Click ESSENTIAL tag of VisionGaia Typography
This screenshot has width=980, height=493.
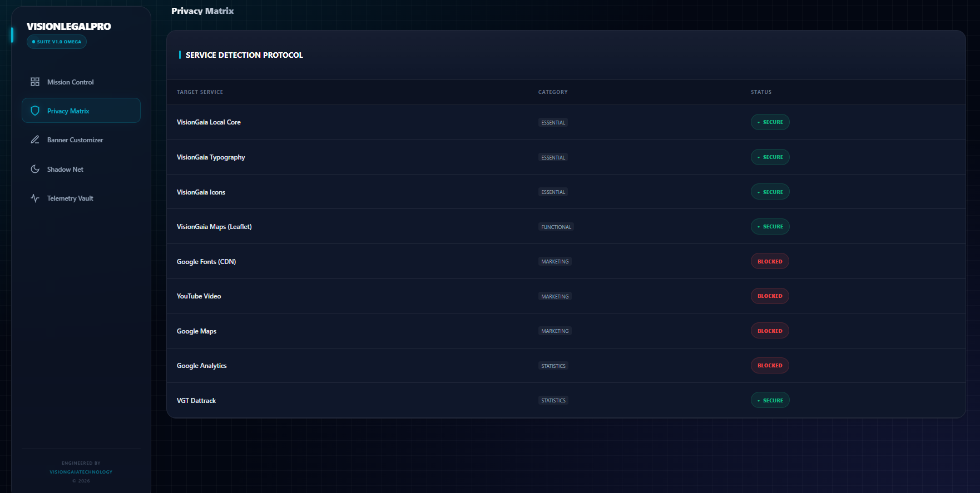[553, 157]
